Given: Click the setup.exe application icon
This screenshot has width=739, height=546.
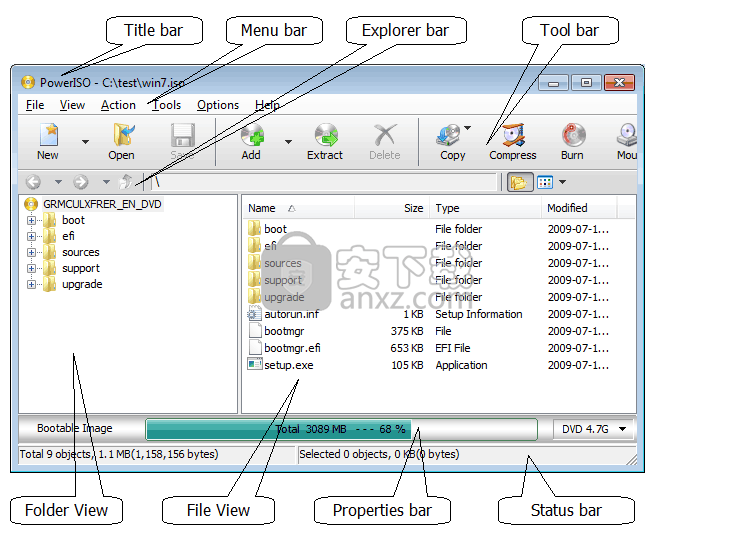Looking at the screenshot, I should 255,364.
